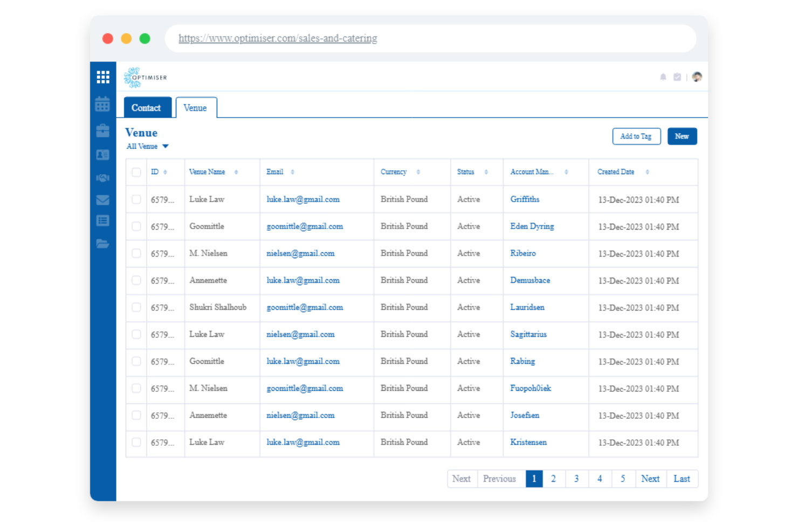Viewport: 798px width, 532px height.
Task: Click the Previous pagination button
Action: pyautogui.click(x=500, y=479)
